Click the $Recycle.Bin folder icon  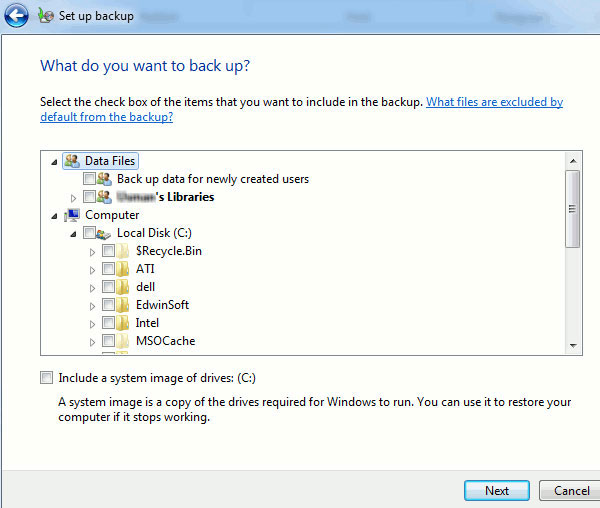click(x=122, y=251)
